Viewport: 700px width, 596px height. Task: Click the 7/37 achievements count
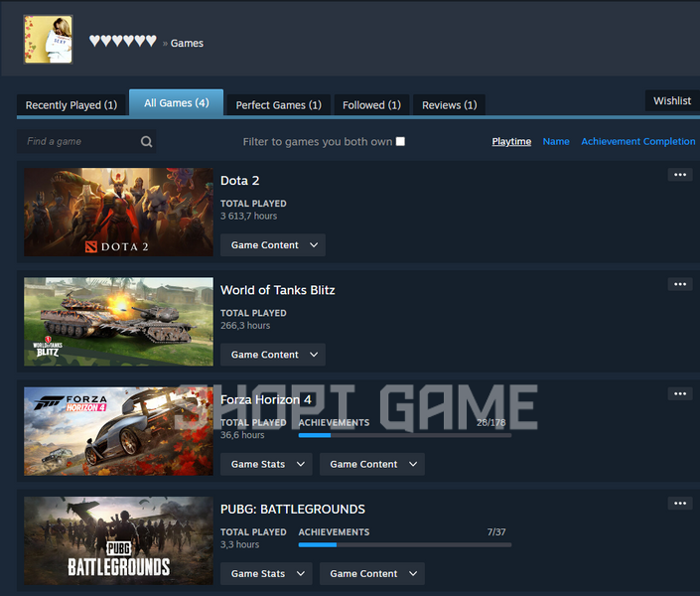coord(496,532)
